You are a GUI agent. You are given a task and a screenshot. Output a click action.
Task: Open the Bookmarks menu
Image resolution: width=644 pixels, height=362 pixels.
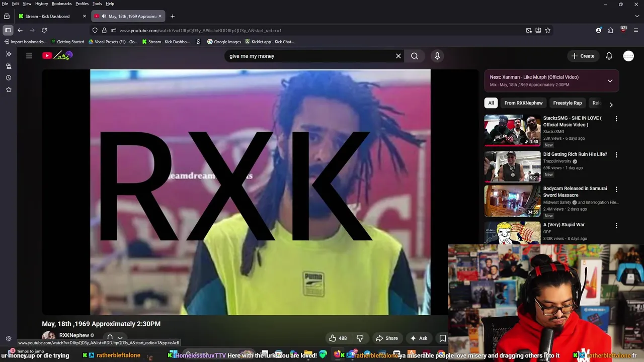tap(62, 4)
